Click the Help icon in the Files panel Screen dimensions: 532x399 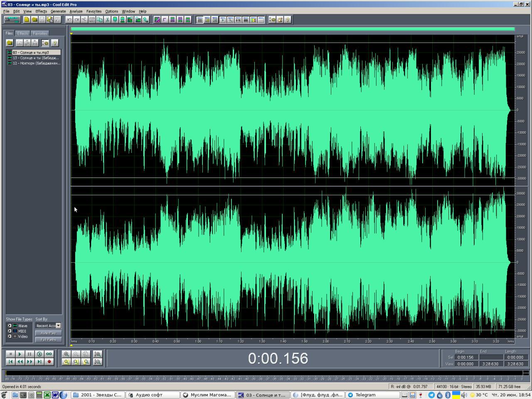tap(54, 43)
